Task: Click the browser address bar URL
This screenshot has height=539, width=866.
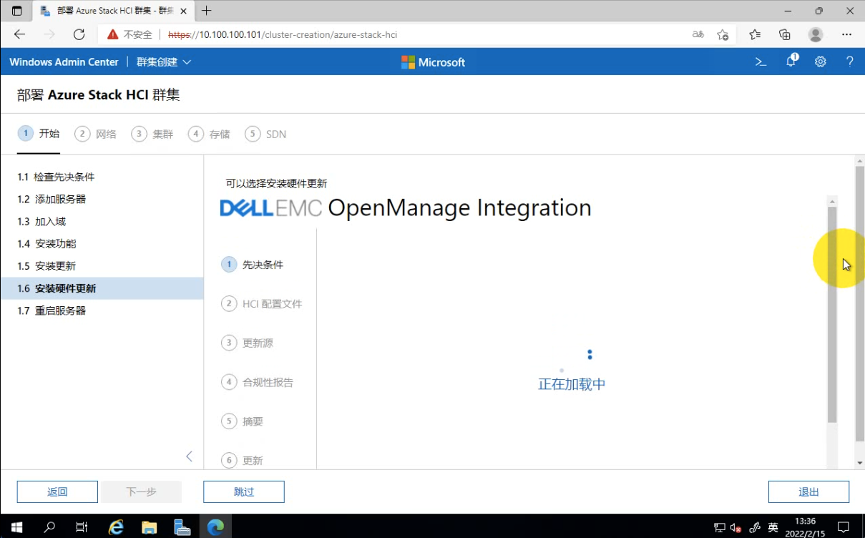Action: click(282, 34)
